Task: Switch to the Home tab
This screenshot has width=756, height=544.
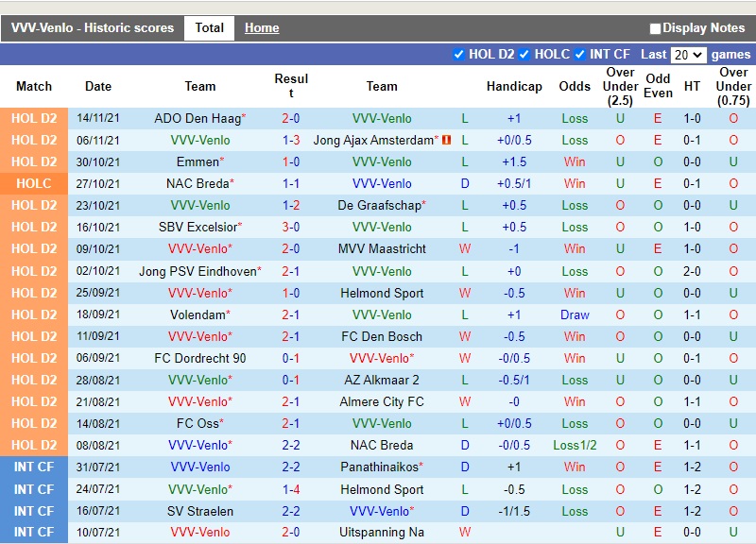Action: [262, 28]
